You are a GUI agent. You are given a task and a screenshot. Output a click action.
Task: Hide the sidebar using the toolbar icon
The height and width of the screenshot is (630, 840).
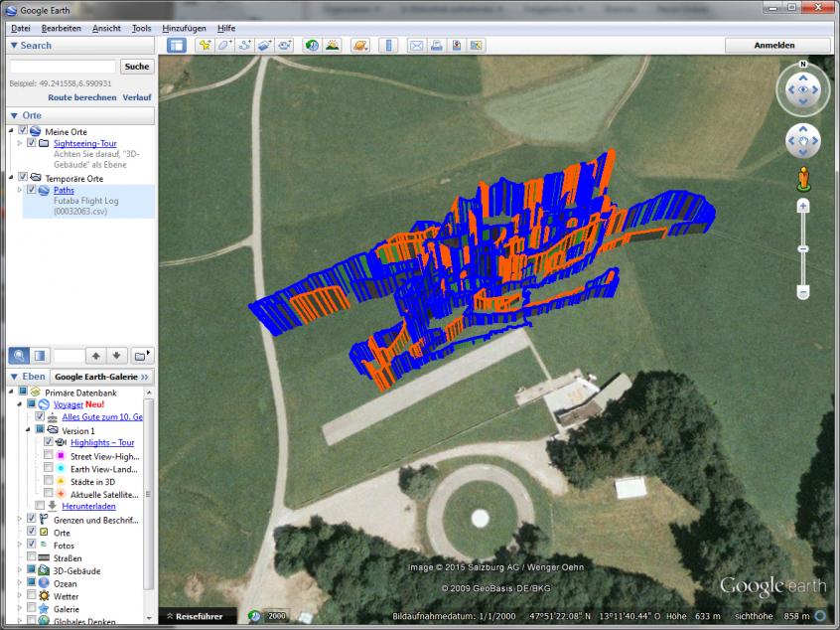click(x=176, y=45)
